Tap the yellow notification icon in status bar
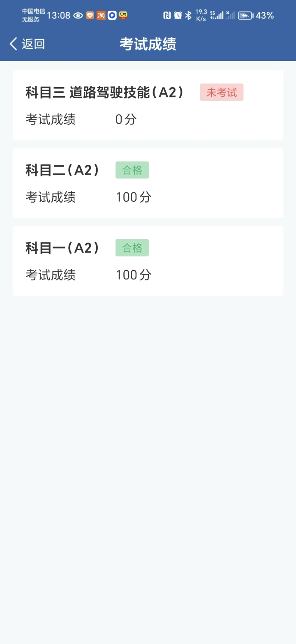 pos(123,16)
